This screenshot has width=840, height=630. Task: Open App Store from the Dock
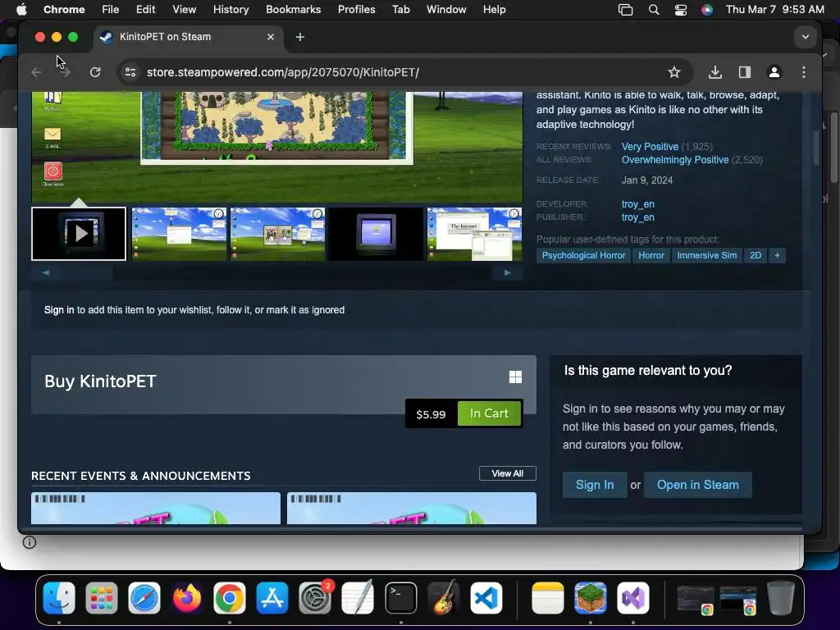pyautogui.click(x=272, y=598)
